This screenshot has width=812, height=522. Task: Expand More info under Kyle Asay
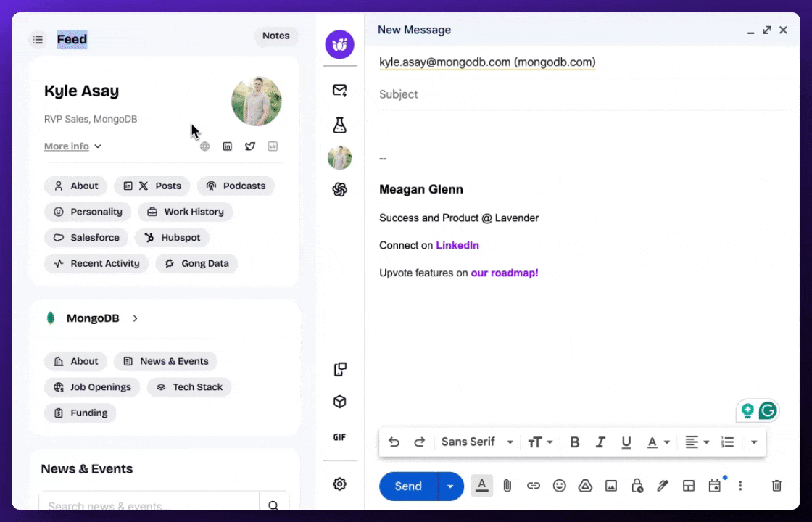[72, 146]
